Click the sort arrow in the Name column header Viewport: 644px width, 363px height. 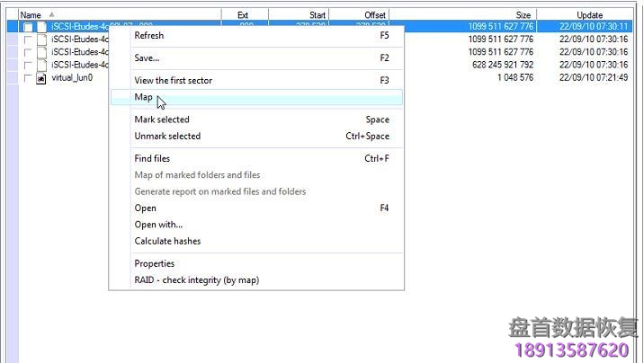pos(51,14)
